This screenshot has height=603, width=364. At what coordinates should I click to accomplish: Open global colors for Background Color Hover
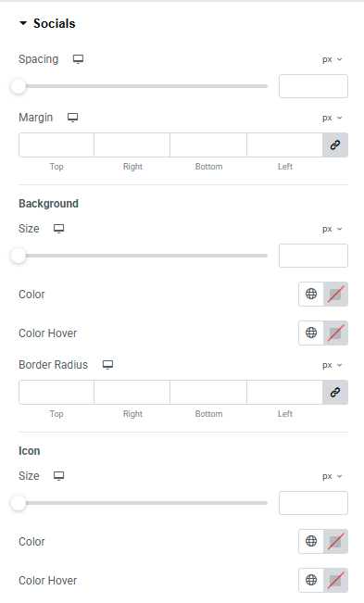tap(311, 333)
